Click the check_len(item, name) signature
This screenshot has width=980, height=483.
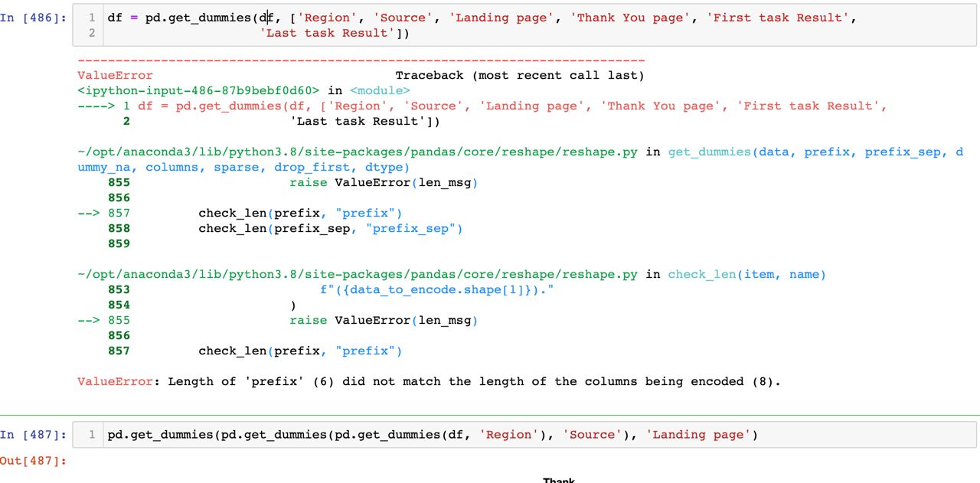click(x=747, y=274)
